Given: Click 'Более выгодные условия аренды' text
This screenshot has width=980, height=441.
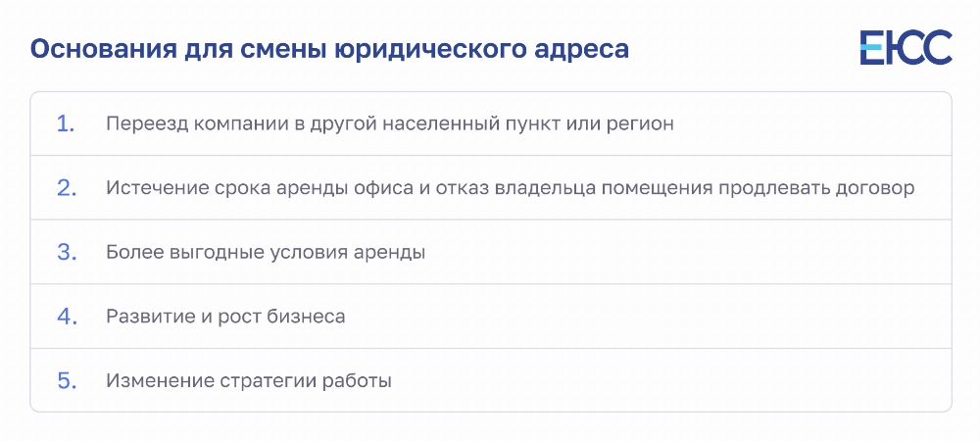Looking at the screenshot, I should tap(266, 253).
